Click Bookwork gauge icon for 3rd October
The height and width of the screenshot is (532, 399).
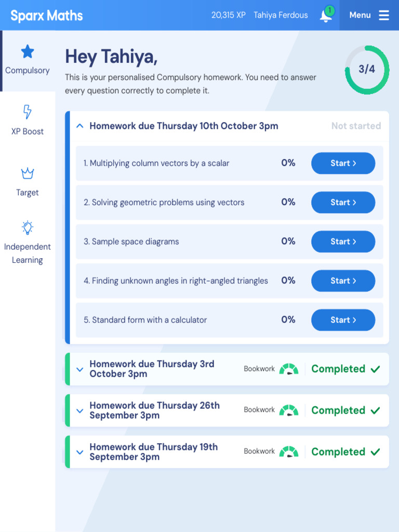point(289,369)
